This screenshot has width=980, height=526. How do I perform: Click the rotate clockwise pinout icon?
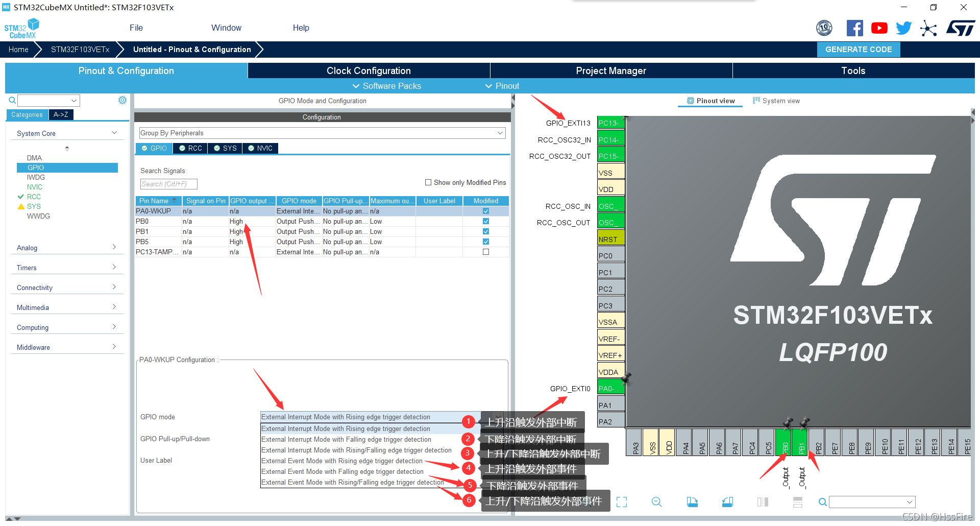click(x=692, y=502)
